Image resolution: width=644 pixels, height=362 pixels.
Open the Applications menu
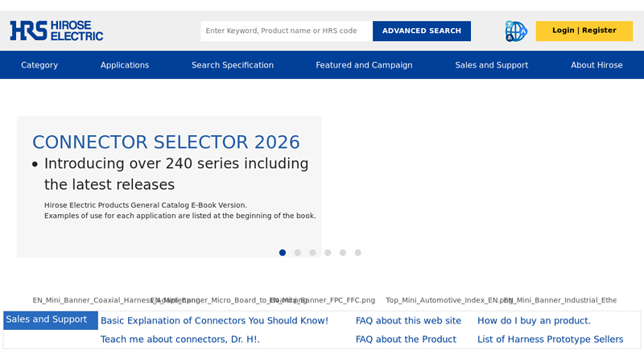[x=125, y=65]
